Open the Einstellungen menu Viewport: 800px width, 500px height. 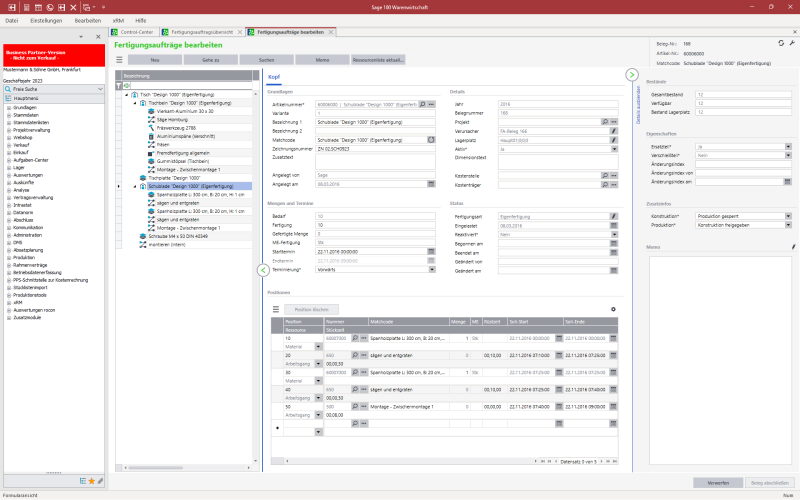click(x=46, y=21)
